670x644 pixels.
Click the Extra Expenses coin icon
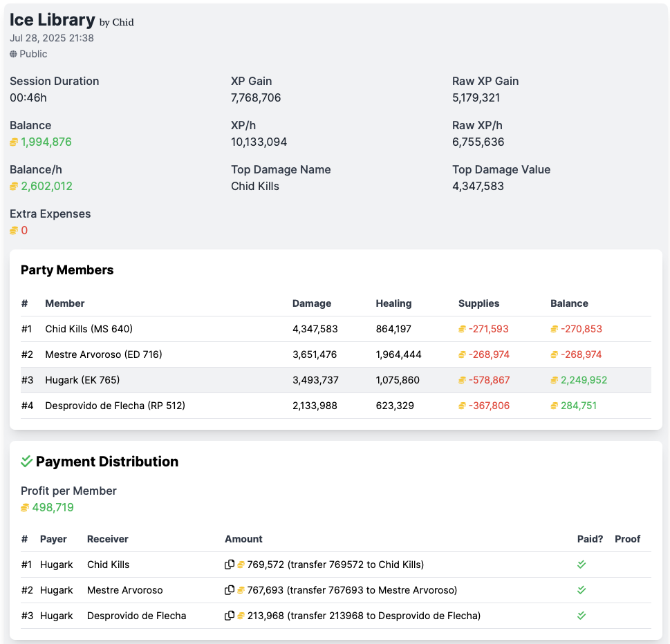pos(14,231)
